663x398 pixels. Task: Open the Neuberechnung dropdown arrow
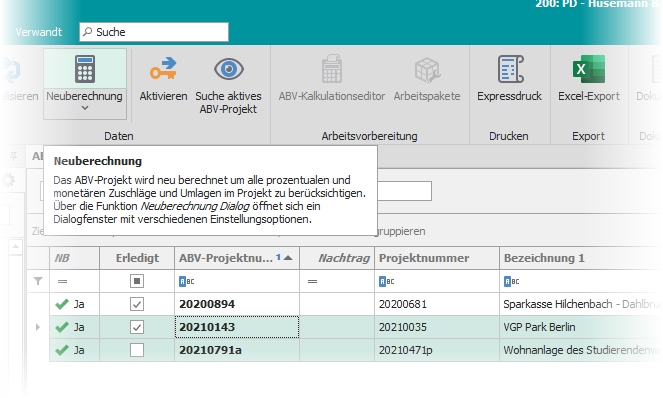tap(85, 108)
